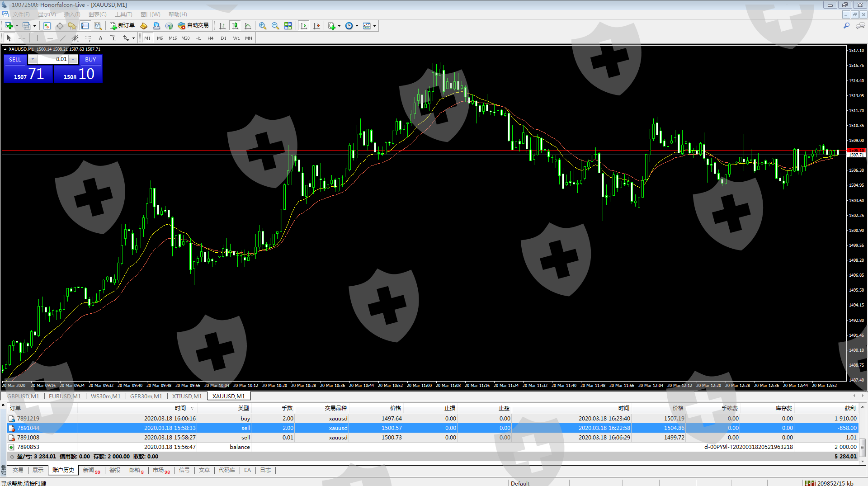Open the chart templates dropdown arrow
This screenshot has height=486, width=868.
tap(374, 26)
